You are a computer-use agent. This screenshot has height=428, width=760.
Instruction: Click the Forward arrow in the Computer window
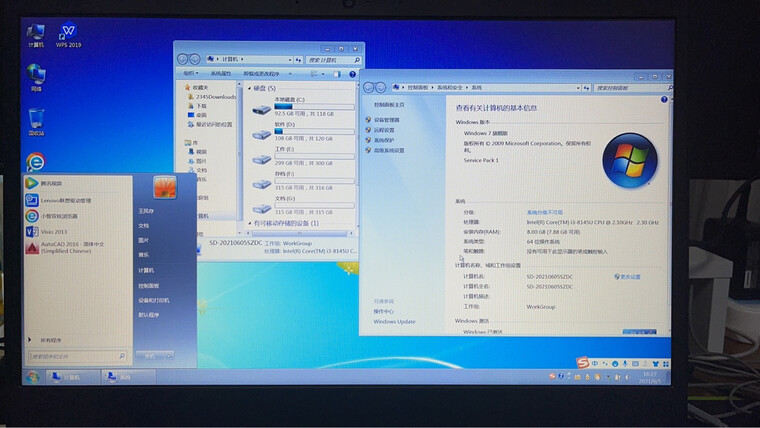pos(194,59)
